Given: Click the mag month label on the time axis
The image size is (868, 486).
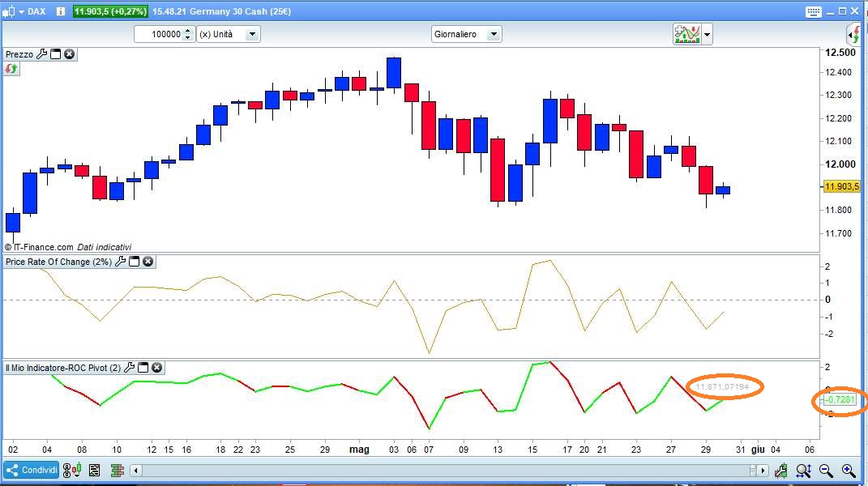Looking at the screenshot, I should 359,450.
